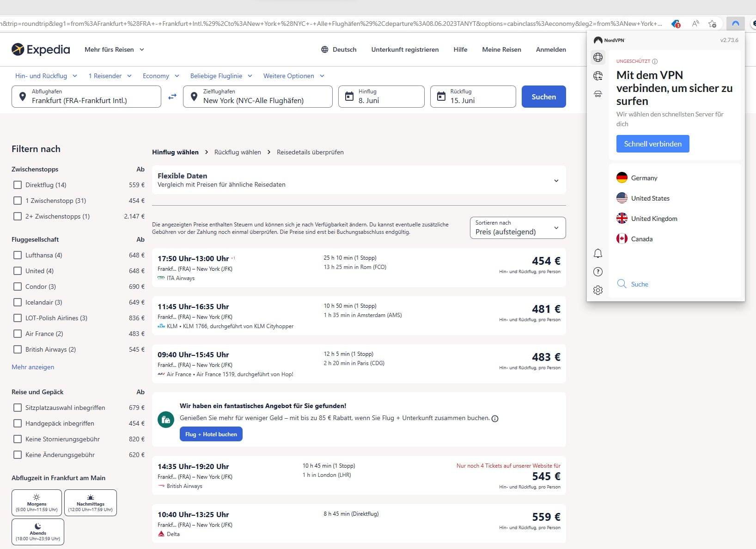Select Nachmittags departure time filter
The width and height of the screenshot is (756, 549).
tap(91, 502)
